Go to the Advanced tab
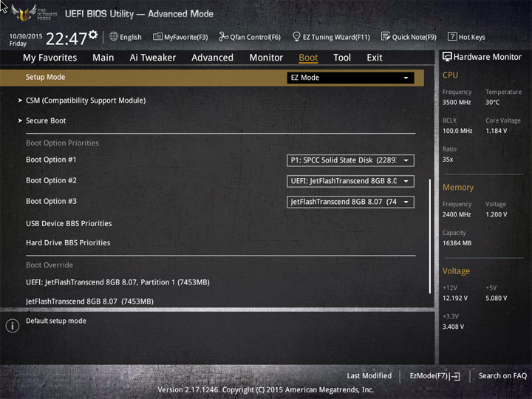The height and width of the screenshot is (399, 532). click(212, 58)
